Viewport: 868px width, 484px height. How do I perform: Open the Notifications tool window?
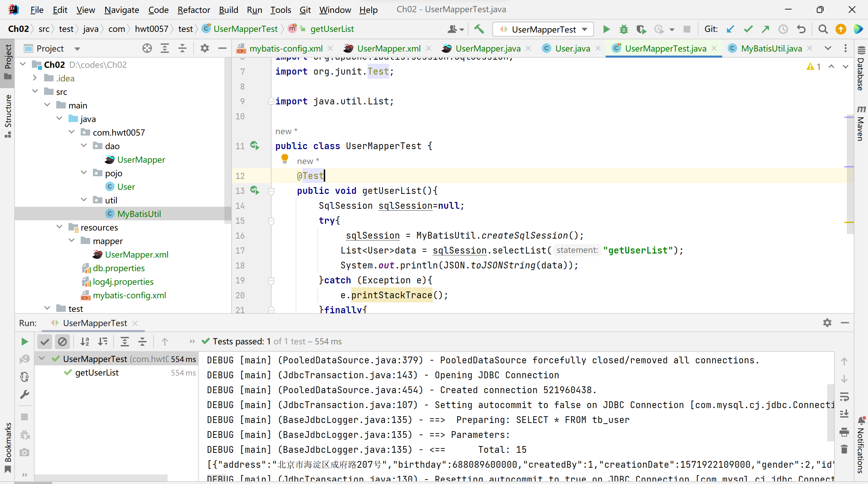pyautogui.click(x=861, y=445)
